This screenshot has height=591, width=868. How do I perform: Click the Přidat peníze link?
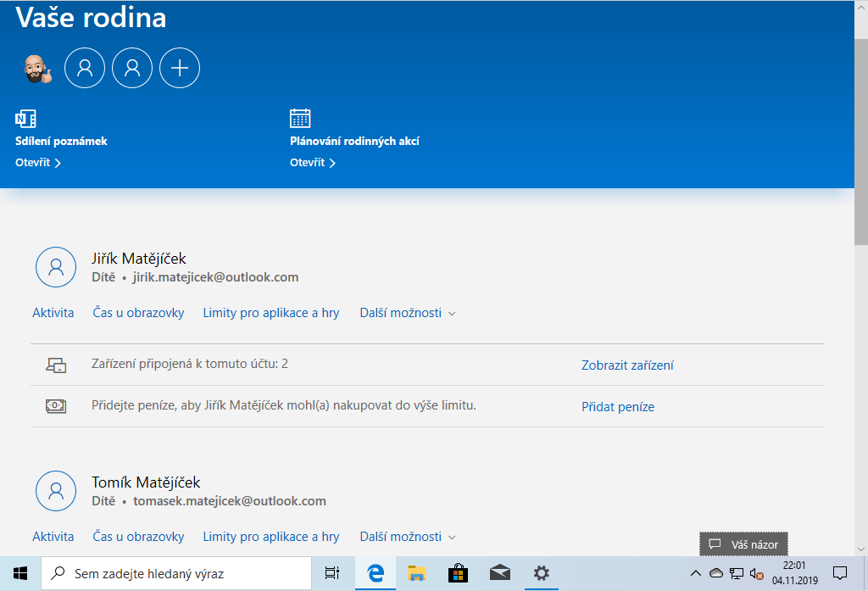[618, 407]
